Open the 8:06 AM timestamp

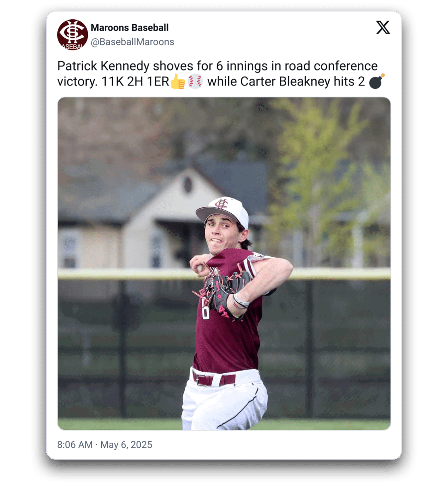75,445
